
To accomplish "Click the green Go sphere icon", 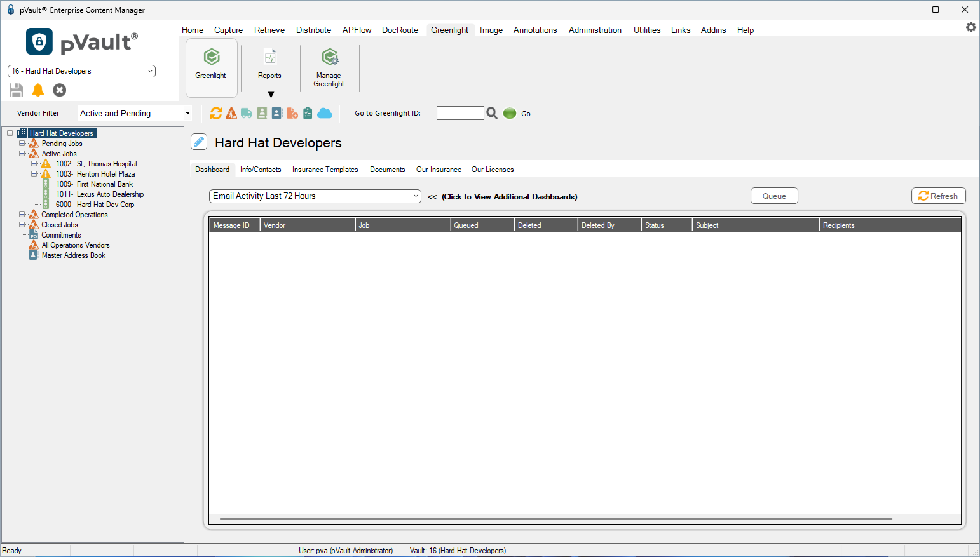I will coord(510,113).
